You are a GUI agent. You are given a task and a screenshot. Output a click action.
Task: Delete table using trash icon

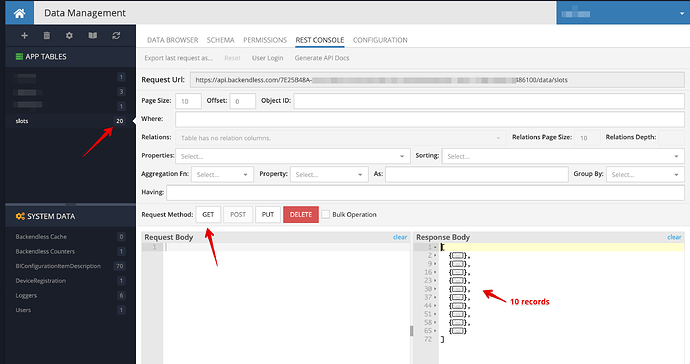47,36
